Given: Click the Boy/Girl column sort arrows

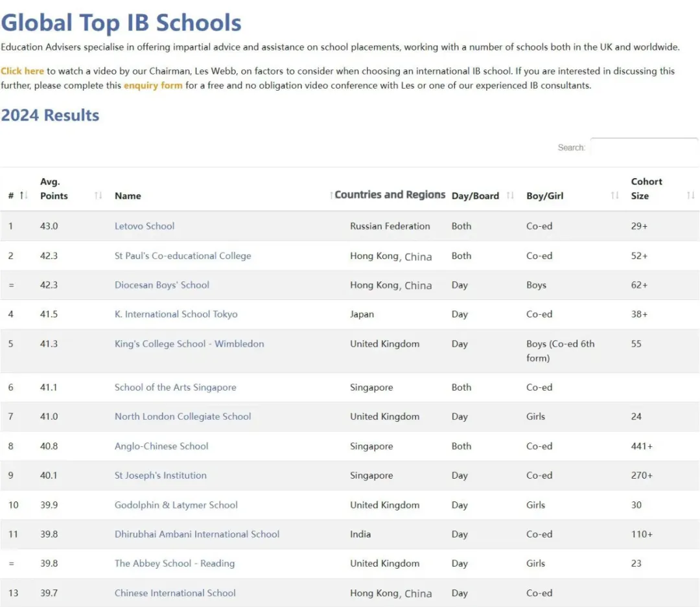Looking at the screenshot, I should pyautogui.click(x=614, y=196).
